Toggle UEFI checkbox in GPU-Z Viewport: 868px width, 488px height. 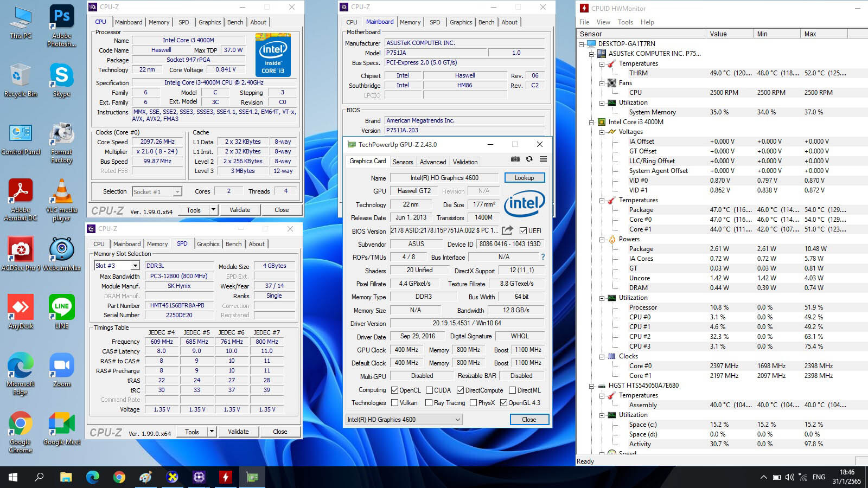click(x=523, y=230)
